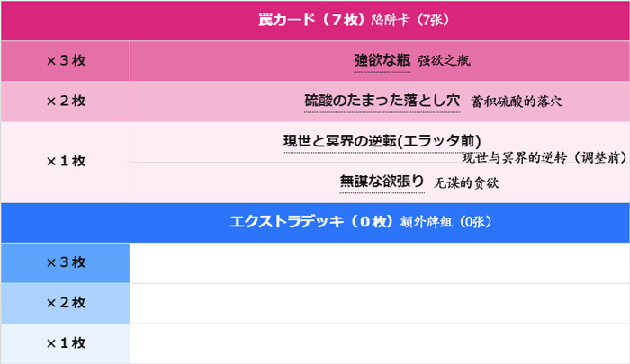Select the Chinese annotation 蓄积硫酸的落穴
This screenshot has height=364, width=630.
[517, 102]
